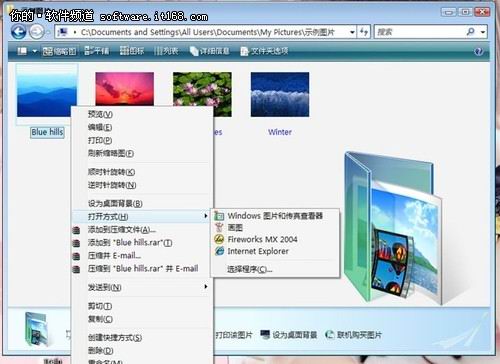
Task: Select the pink Sunset thumbnail
Action: pos(125,89)
